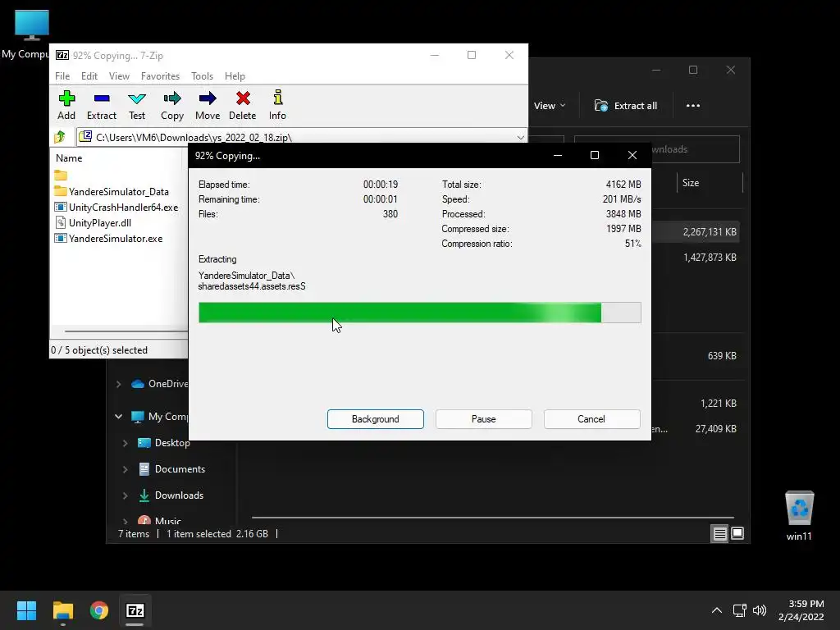Select UnityCrashHandler64.exe in the list
Screen dimensions: 840x630
tap(116, 207)
